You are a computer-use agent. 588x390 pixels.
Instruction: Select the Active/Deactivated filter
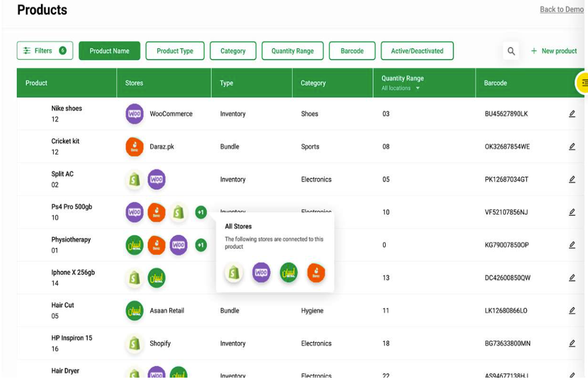coord(417,51)
